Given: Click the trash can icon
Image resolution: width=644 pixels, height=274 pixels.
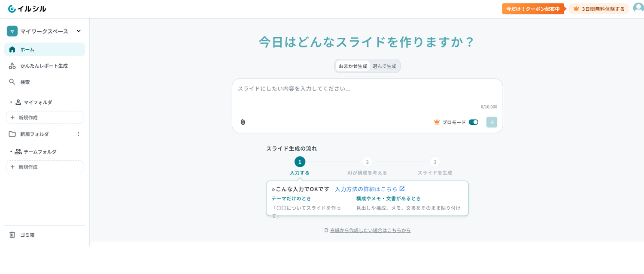Looking at the screenshot, I should 12,235.
